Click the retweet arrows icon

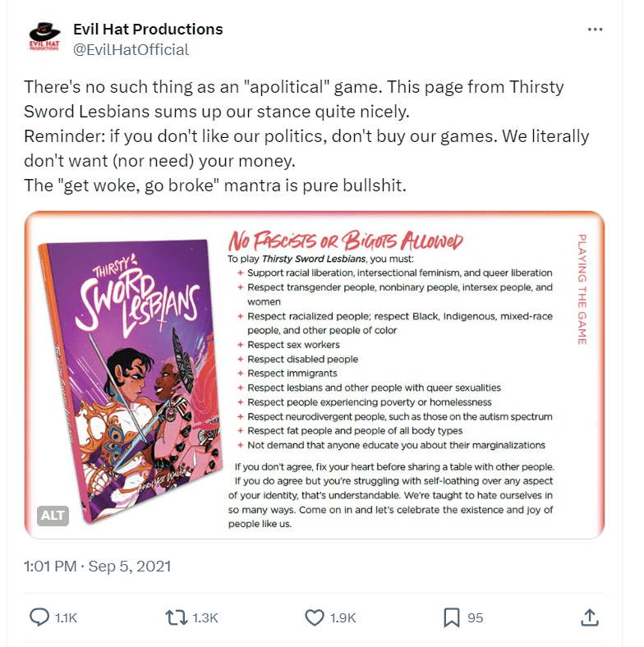tap(177, 617)
